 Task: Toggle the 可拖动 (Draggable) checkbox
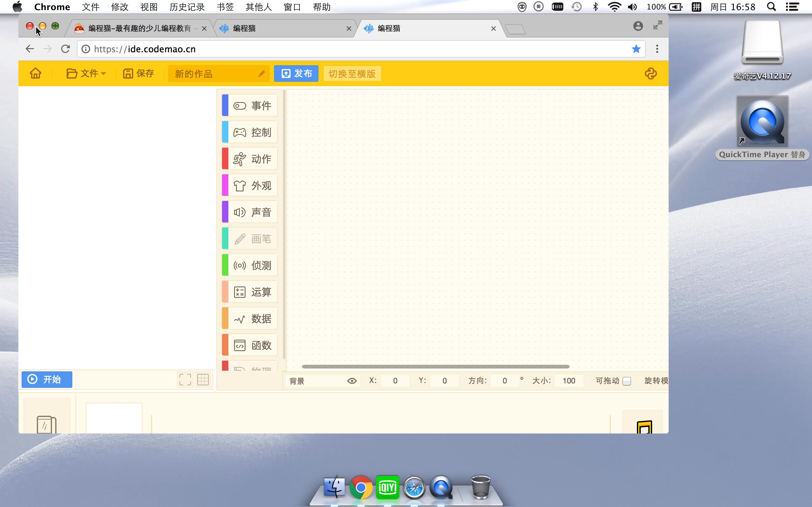point(627,382)
